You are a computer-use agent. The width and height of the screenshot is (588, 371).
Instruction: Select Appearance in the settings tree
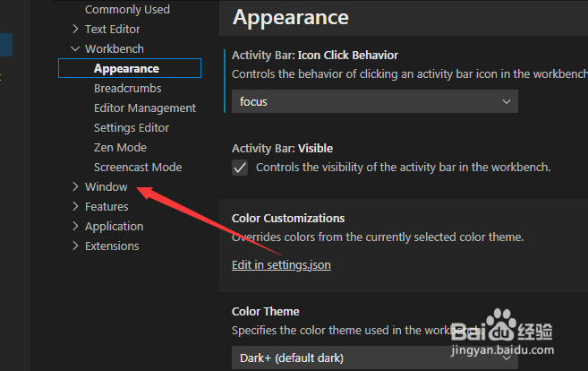[126, 69]
